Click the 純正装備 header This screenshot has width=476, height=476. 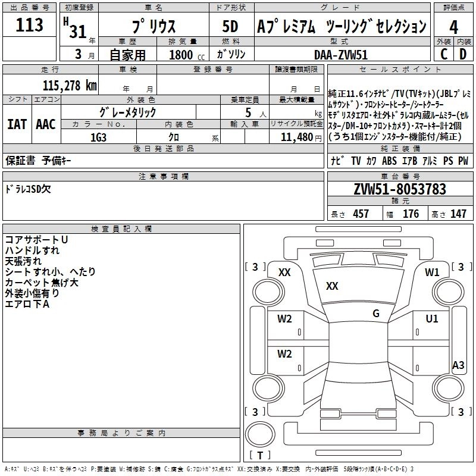[x=400, y=148]
